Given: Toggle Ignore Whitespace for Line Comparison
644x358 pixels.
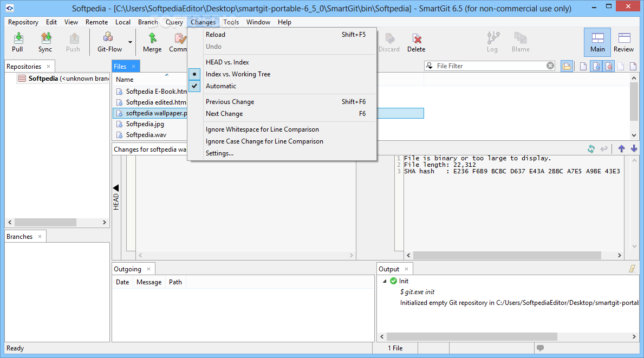Looking at the screenshot, I should point(282,130).
